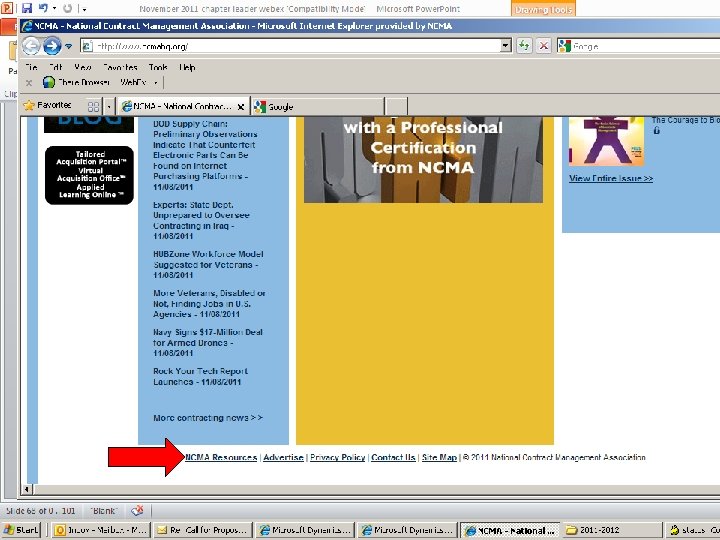Image resolution: width=720 pixels, height=540 pixels.
Task: Open DOD Supply Chain counterfeit parts article
Action: [205, 155]
